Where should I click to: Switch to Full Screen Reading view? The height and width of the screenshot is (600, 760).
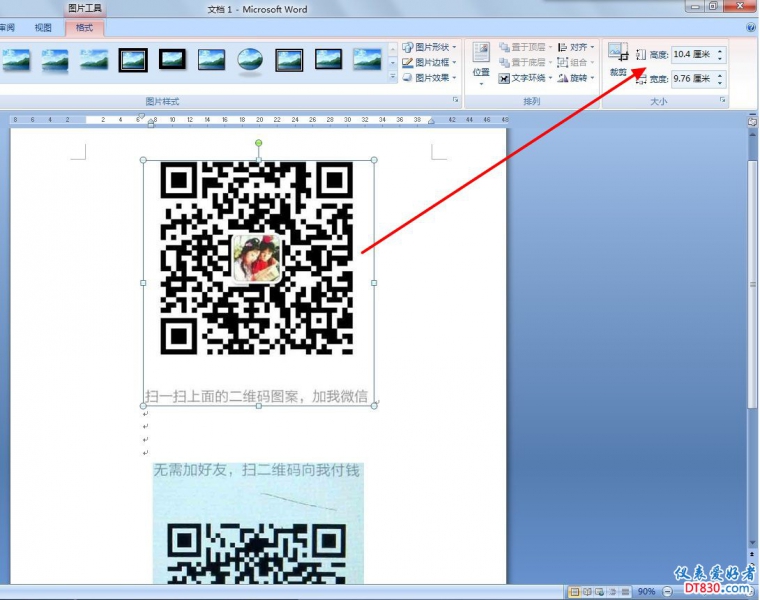tap(586, 591)
